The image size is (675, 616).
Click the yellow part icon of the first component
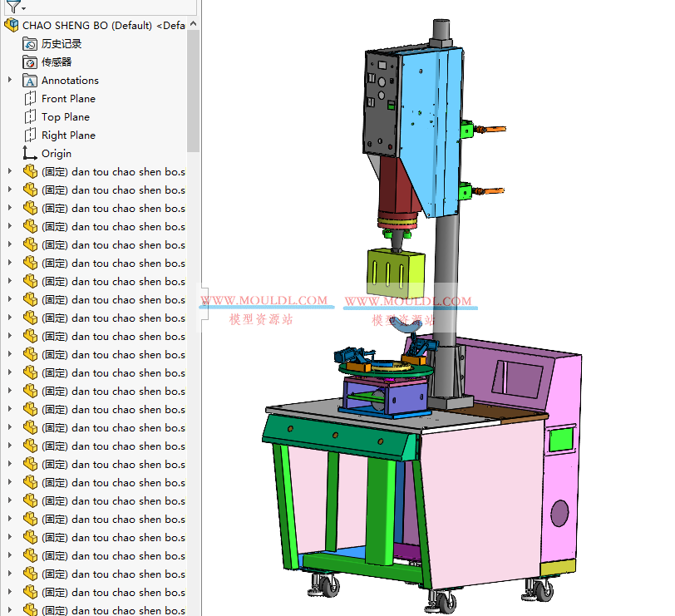point(28,171)
